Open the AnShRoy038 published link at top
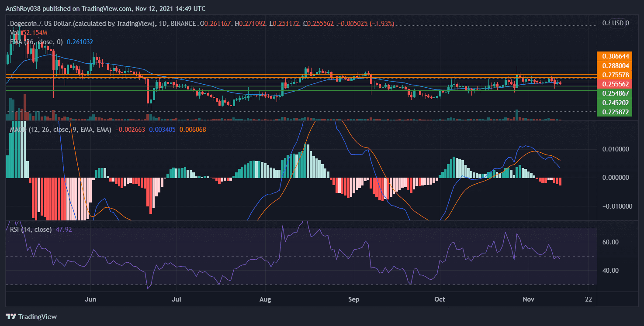 click(x=23, y=8)
